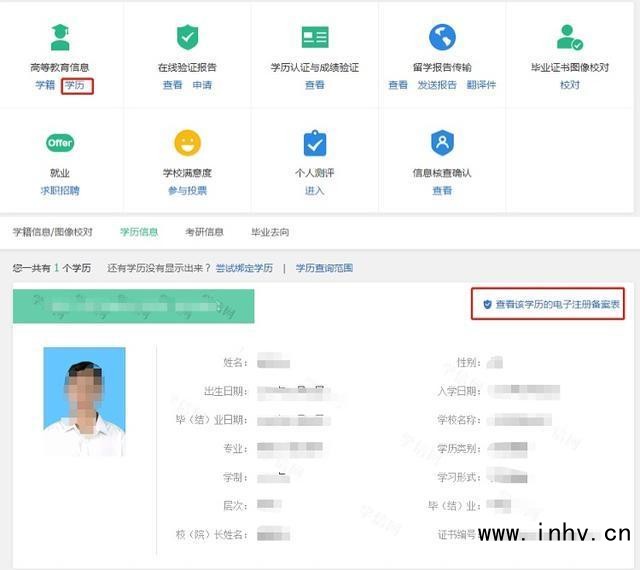640x570 pixels.
Task: Click 尝试绑定学历 link
Action: click(244, 268)
